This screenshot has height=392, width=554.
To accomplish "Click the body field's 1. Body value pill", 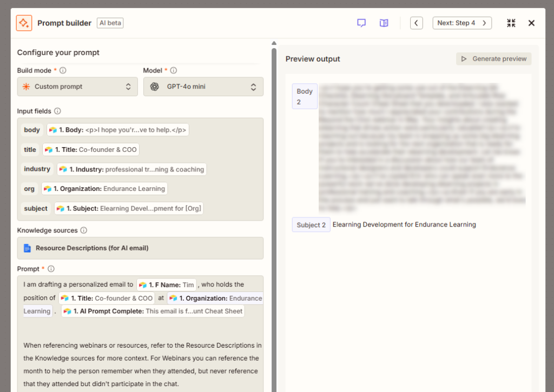I will click(x=117, y=130).
